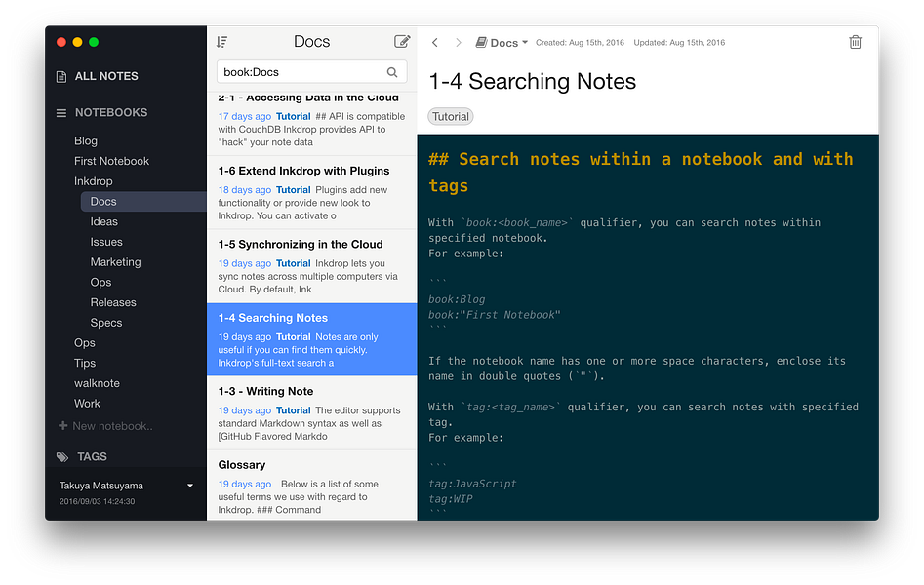The image size is (924, 585).
Task: Delete note with the trash icon
Action: 855,42
